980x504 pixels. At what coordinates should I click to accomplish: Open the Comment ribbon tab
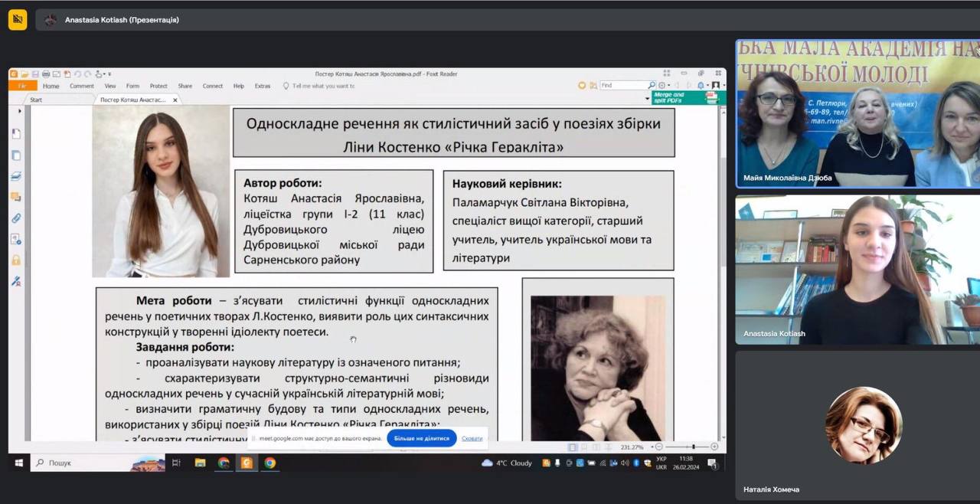pyautogui.click(x=82, y=86)
